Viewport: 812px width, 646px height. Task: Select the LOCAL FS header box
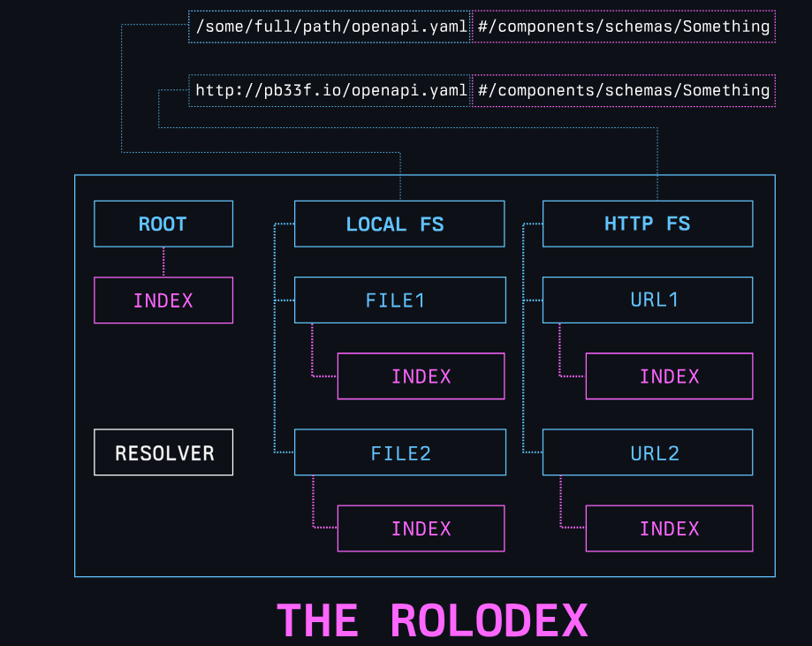pyautogui.click(x=399, y=224)
